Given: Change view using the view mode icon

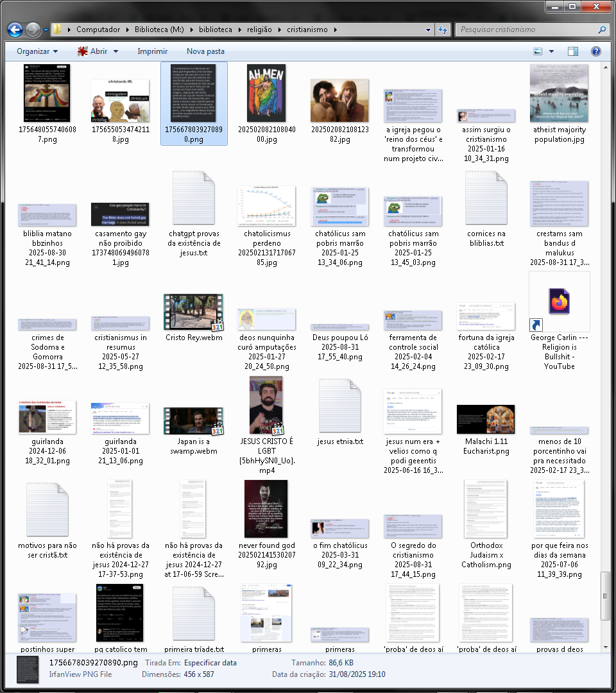Looking at the screenshot, I should (x=538, y=51).
